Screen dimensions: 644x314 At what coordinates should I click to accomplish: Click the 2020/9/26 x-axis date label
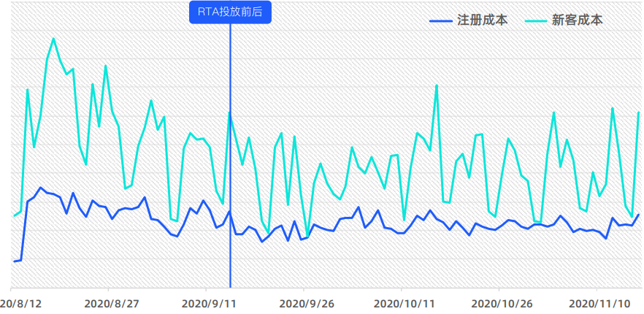[x=307, y=304]
